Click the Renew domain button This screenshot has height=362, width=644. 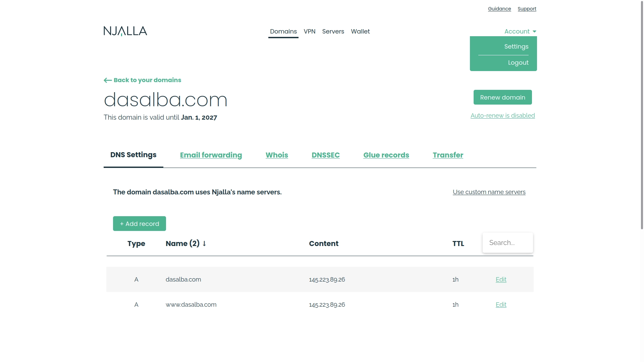click(x=502, y=97)
